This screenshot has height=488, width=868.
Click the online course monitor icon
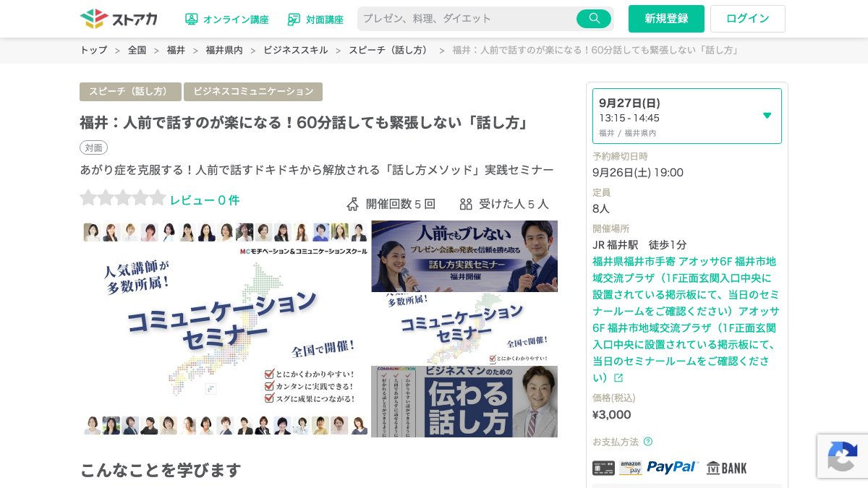(191, 19)
